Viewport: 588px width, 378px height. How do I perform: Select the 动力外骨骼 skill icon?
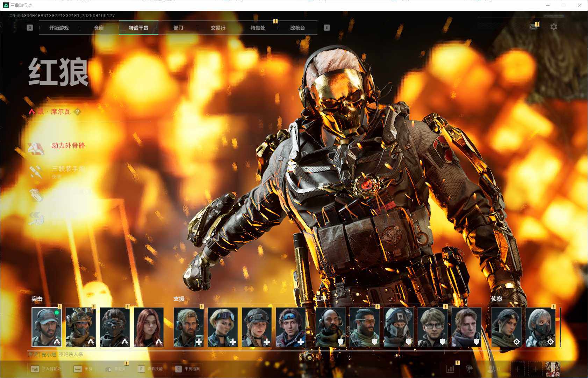tap(36, 148)
